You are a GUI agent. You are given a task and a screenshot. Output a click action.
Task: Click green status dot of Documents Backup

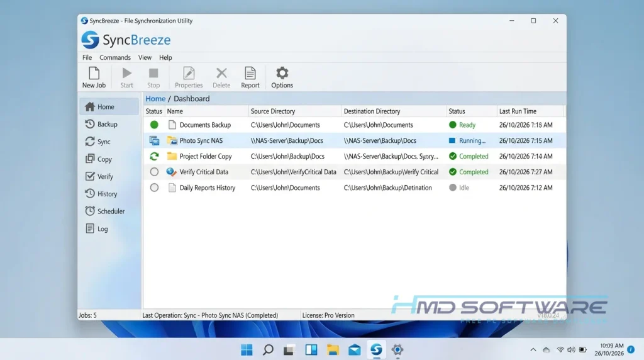[x=154, y=125]
